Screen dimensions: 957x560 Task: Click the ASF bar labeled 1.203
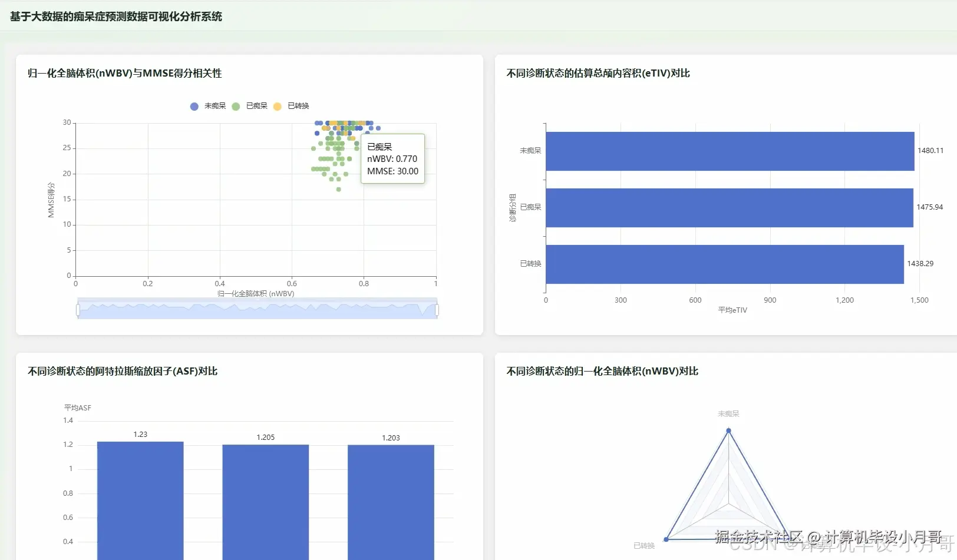point(391,502)
